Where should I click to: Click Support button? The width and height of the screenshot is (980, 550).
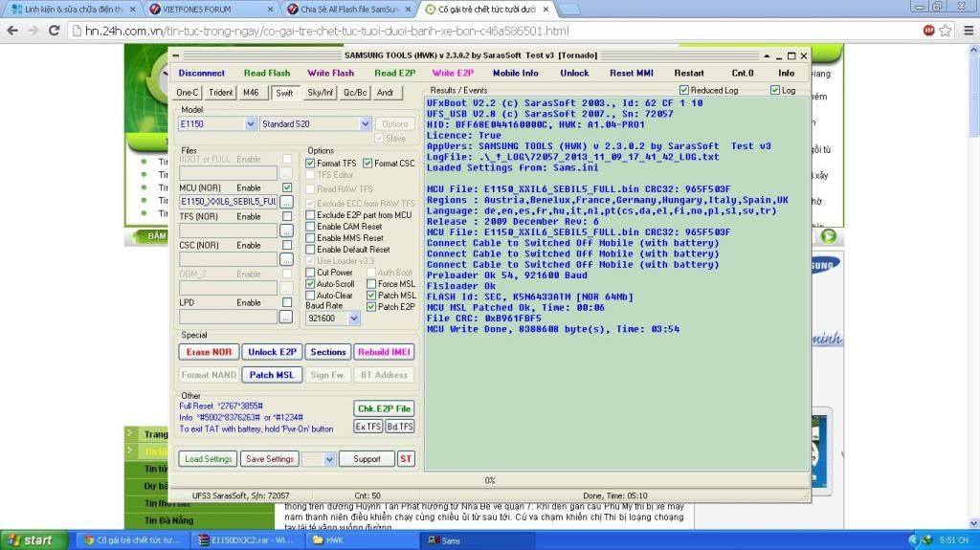(367, 459)
